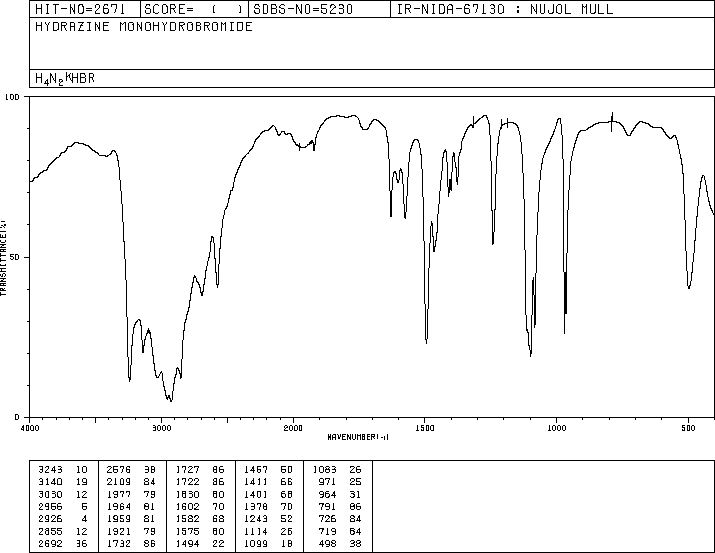Click the 50 transmittance axis label
Image resolution: width=715 pixels, height=553 pixels.
click(x=15, y=258)
